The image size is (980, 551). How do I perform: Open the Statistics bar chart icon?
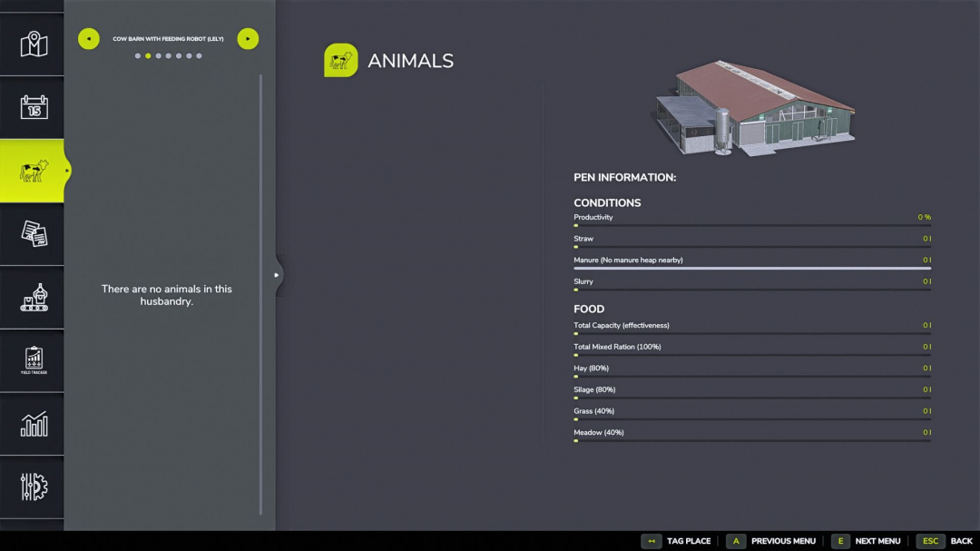34,424
